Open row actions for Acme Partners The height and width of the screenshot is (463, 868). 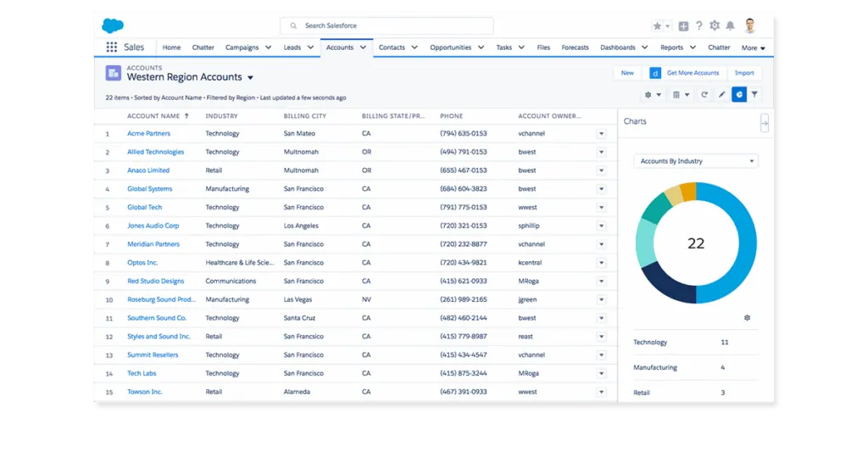coord(601,133)
